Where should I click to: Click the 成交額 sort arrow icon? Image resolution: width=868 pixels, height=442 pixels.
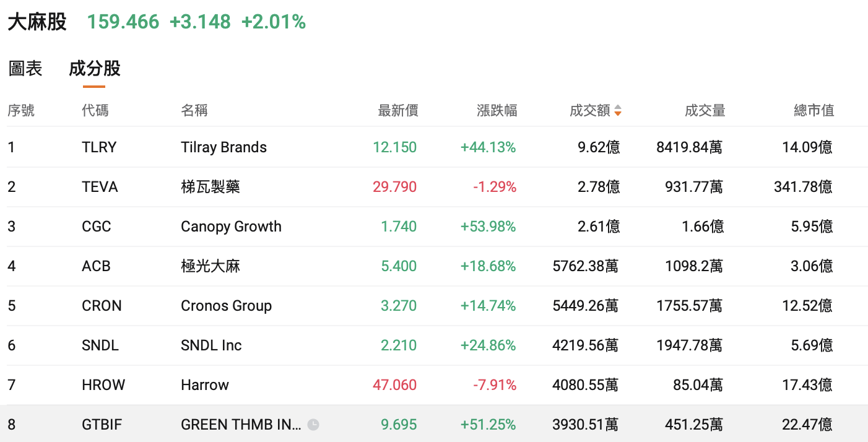[618, 111]
